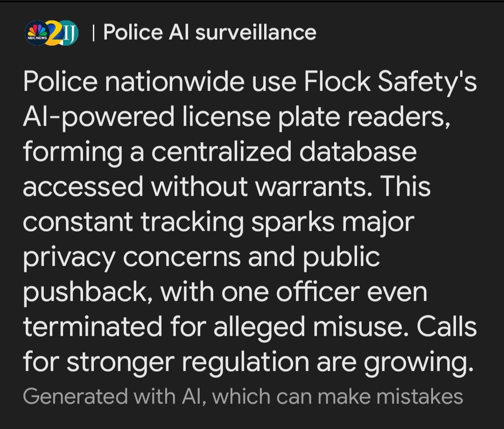Tap the phrase "privacy concerns" in the summary

pos(132,256)
